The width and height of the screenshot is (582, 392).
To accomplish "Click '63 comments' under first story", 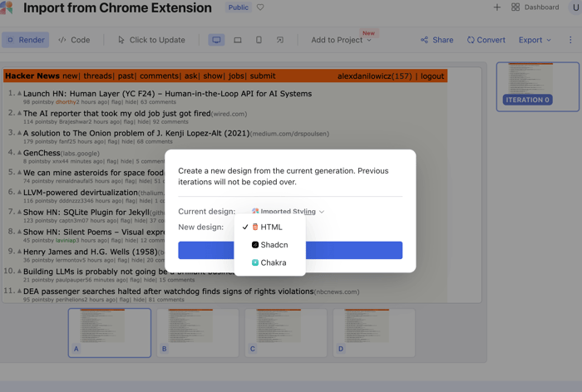I will click(x=159, y=102).
